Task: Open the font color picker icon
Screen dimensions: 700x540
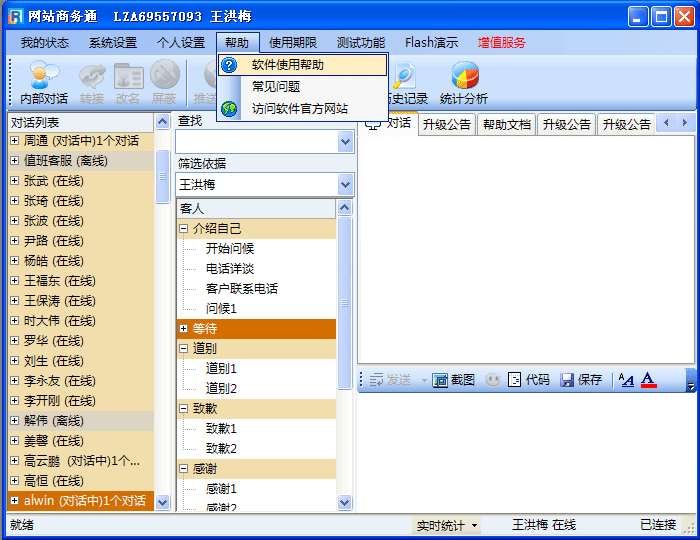Action: coord(648,380)
